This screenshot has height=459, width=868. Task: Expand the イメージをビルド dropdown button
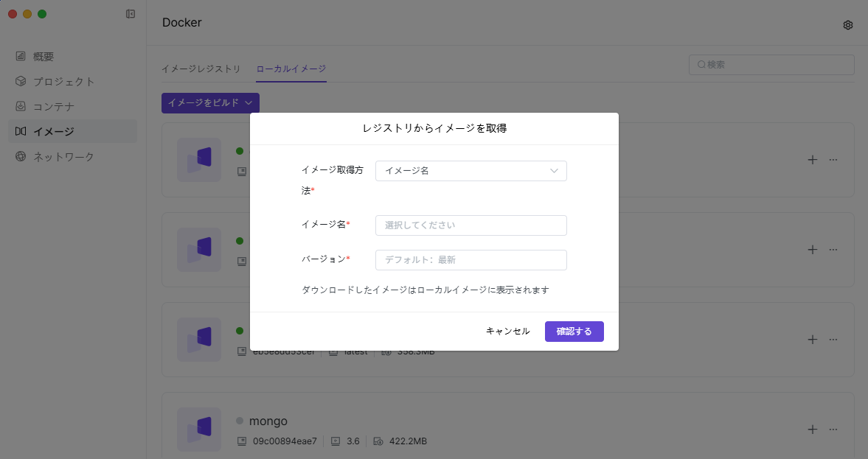point(210,103)
